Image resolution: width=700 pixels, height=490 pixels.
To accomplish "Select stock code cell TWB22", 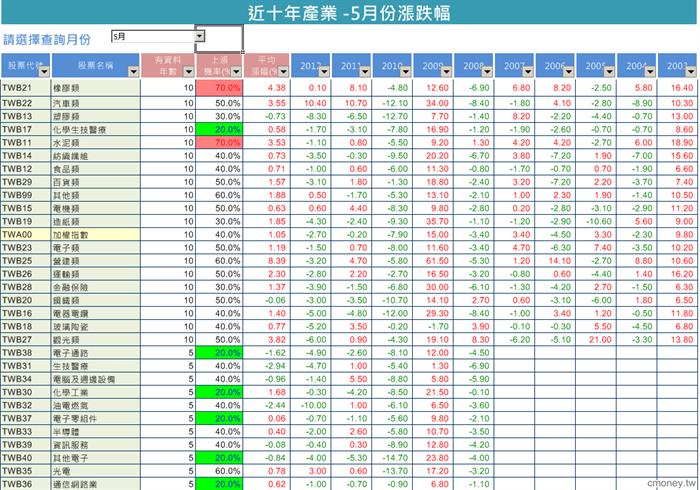I will coord(26,103).
